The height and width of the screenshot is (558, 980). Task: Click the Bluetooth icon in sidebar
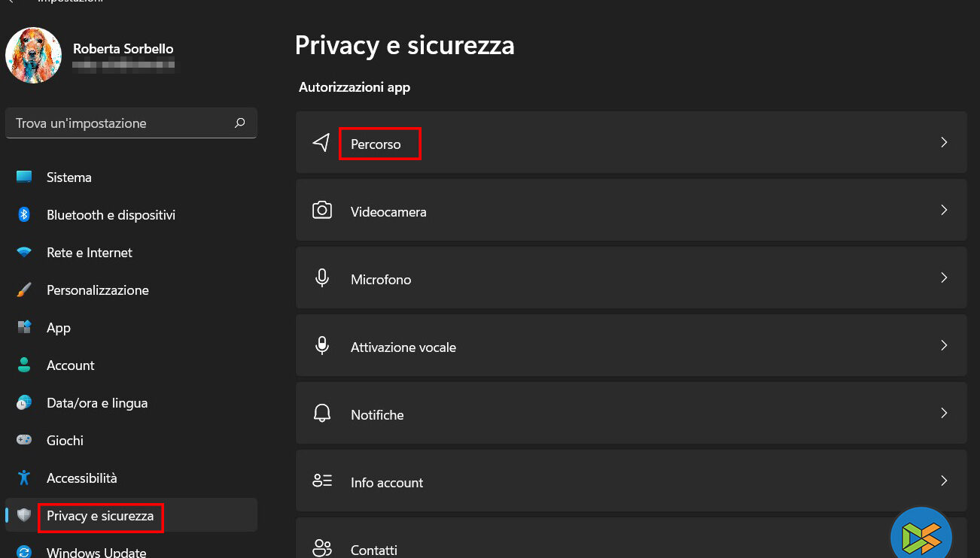(24, 215)
